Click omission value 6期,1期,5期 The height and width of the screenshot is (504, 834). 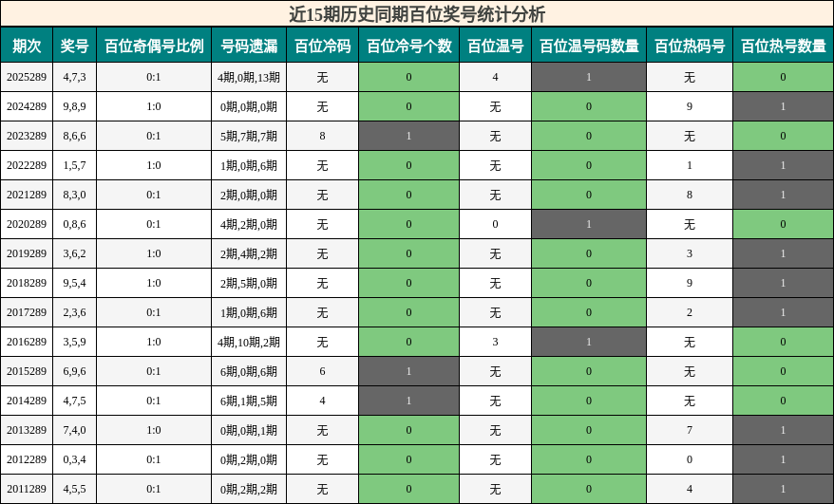coord(249,401)
